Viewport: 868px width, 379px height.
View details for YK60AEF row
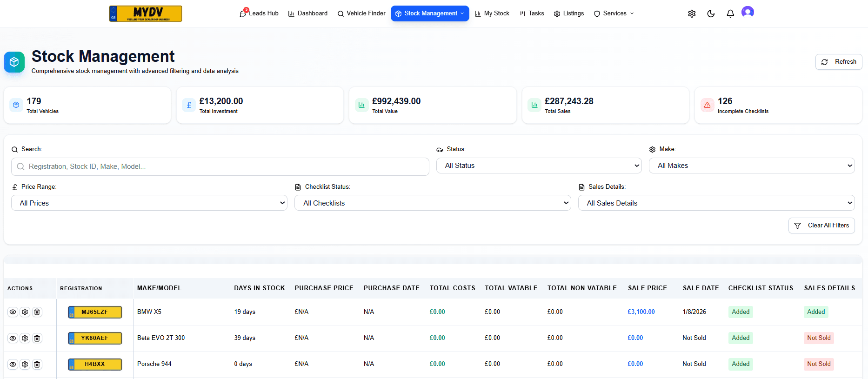[13, 338]
